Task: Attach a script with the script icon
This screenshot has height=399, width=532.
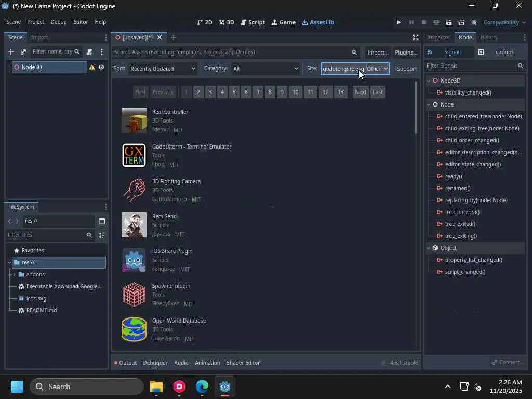Action: tap(89, 52)
